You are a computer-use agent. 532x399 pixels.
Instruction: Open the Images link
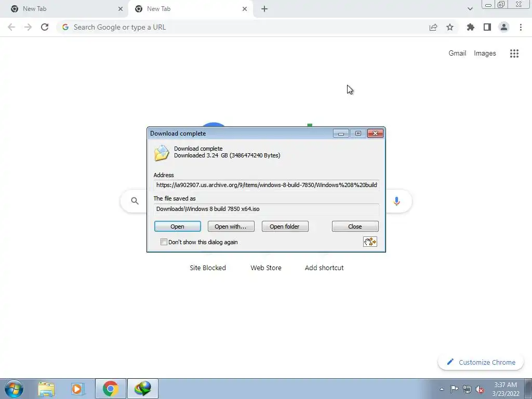(485, 54)
